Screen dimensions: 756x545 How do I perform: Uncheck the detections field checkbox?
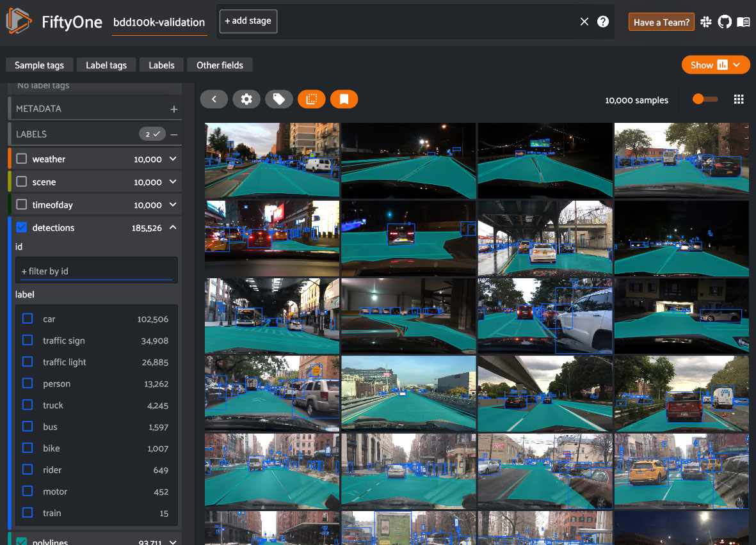[22, 228]
